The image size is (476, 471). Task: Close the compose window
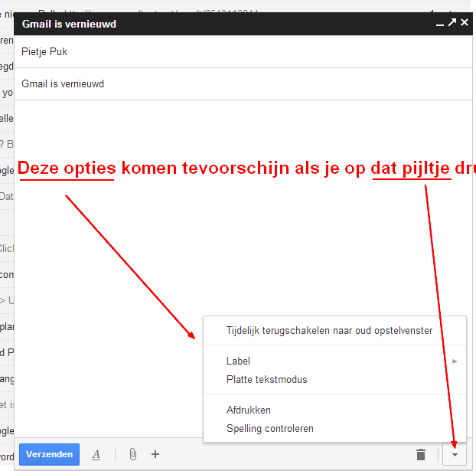(465, 22)
